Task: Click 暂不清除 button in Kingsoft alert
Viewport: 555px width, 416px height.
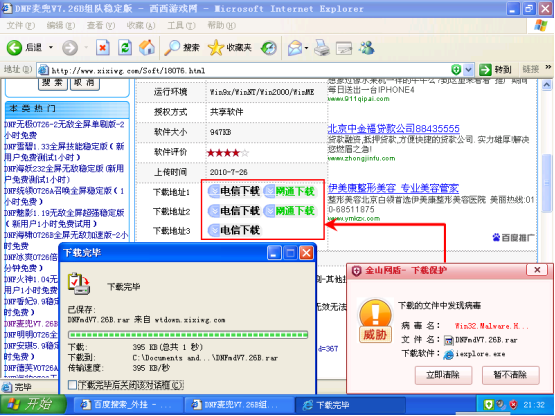Action: [510, 375]
